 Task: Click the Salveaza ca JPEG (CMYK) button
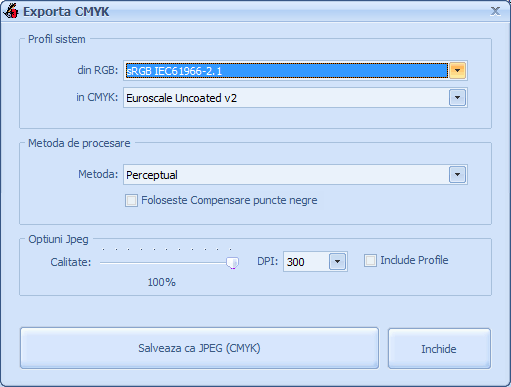[199, 348]
